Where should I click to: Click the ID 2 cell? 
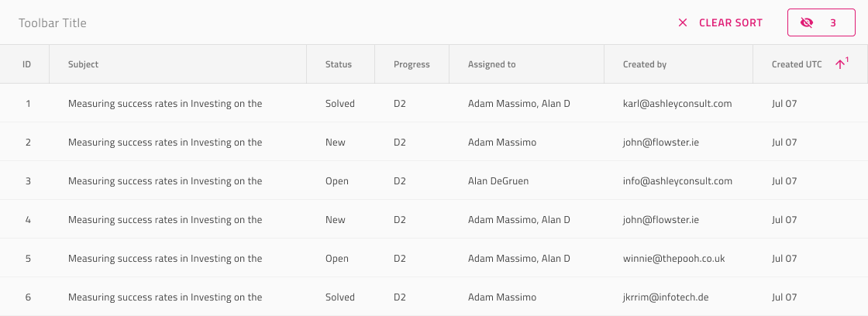click(x=28, y=143)
